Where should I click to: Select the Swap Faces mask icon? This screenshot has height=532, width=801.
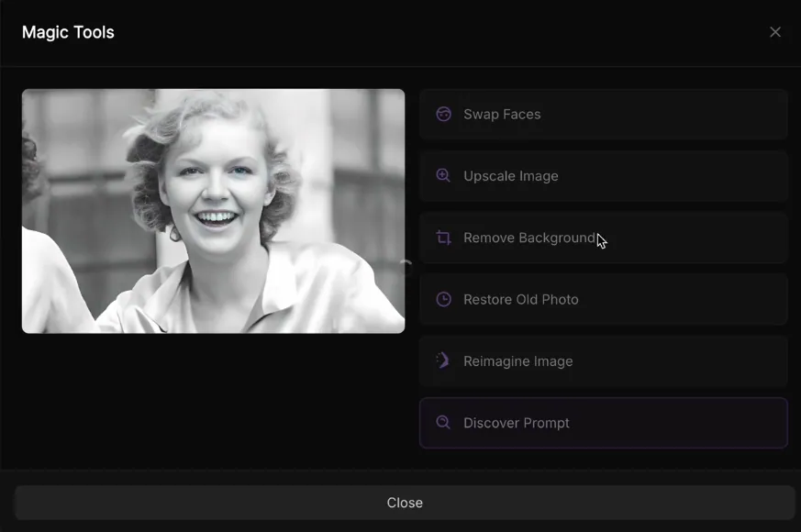(443, 114)
